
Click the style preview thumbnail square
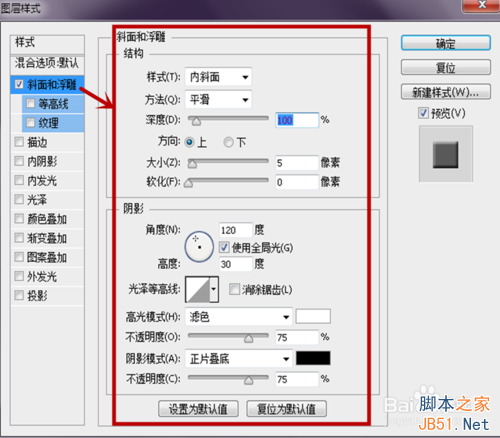pos(446,154)
